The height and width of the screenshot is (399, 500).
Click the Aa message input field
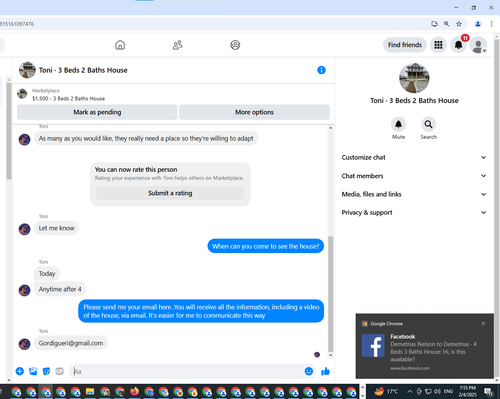187,371
